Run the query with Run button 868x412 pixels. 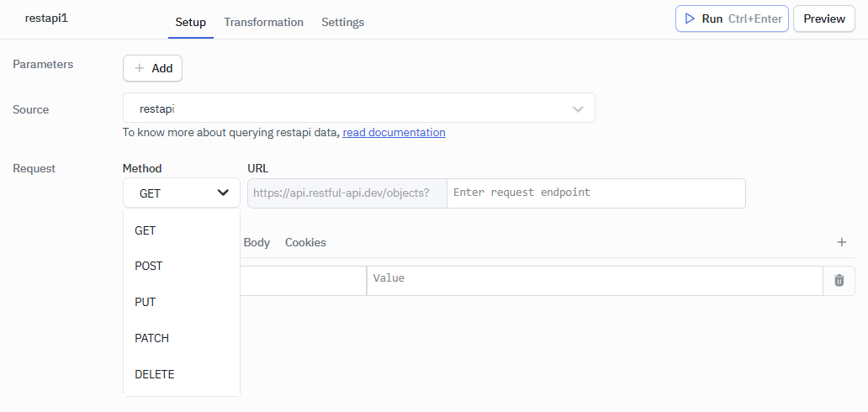731,18
